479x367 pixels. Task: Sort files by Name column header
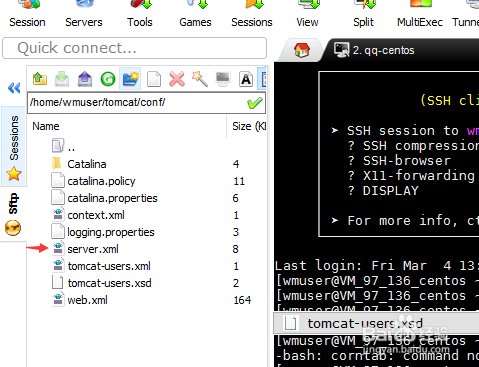click(46, 126)
